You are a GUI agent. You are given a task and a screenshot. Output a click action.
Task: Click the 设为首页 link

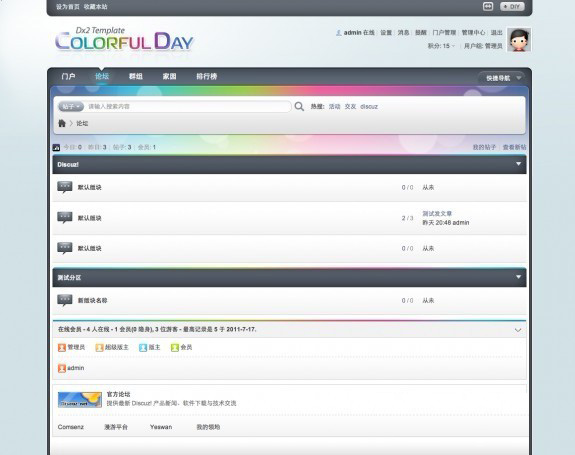point(68,7)
